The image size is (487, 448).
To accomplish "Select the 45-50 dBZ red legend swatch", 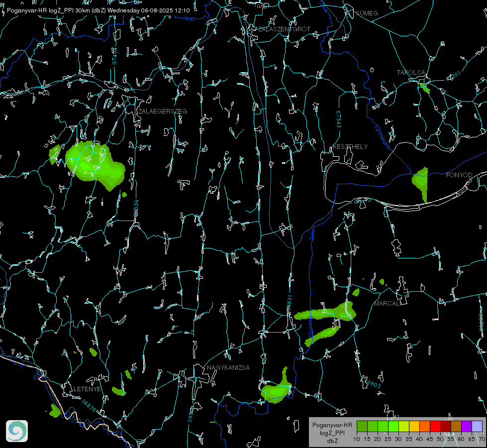I will [435, 426].
